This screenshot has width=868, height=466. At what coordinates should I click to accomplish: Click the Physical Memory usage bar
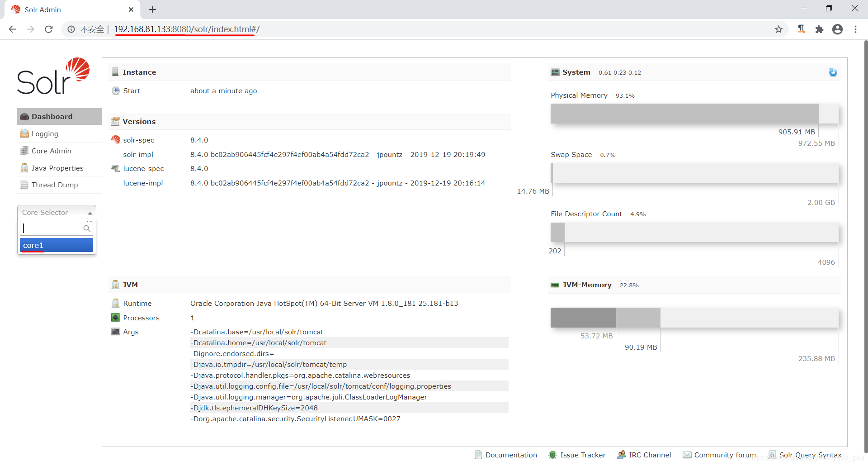(694, 114)
